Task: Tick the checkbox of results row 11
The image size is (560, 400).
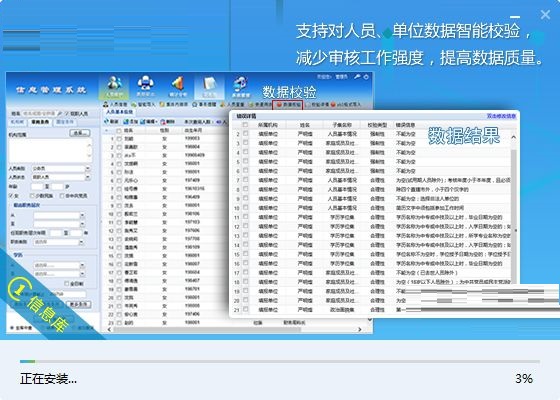Action: pos(245,217)
